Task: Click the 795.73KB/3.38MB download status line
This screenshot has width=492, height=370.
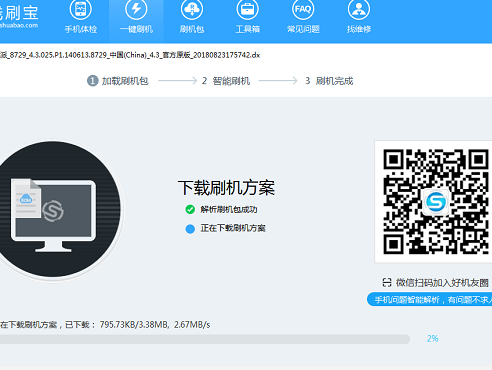Action: [x=105, y=325]
